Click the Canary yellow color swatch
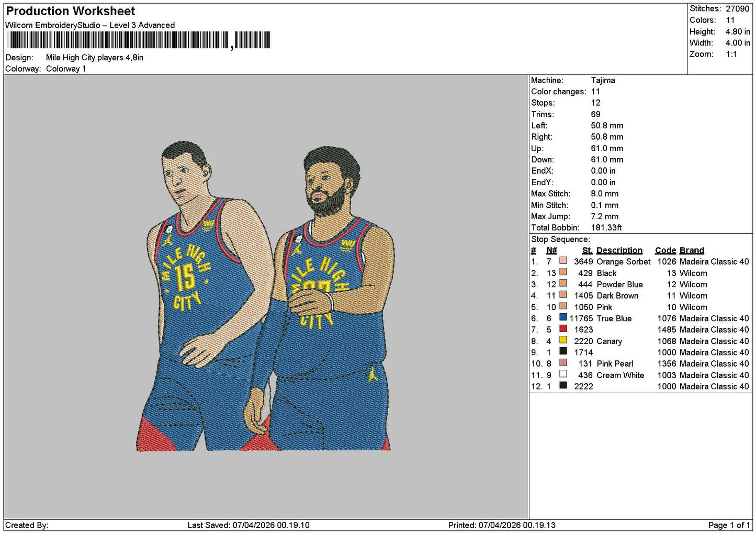The image size is (756, 534). coord(563,339)
